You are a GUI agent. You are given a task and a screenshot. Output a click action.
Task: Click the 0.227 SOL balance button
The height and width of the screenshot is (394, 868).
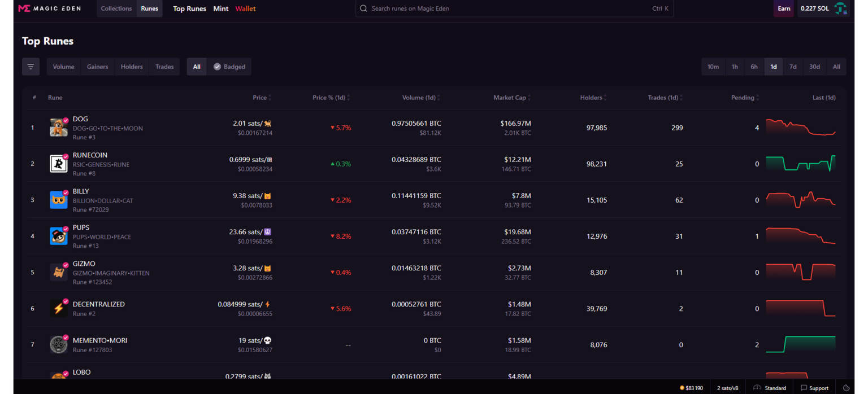tap(823, 8)
